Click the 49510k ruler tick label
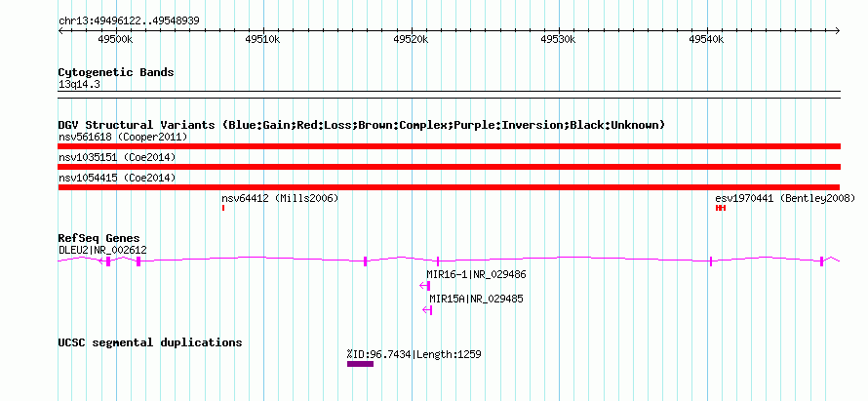Viewport: 868px width, 401px height. pyautogui.click(x=263, y=40)
